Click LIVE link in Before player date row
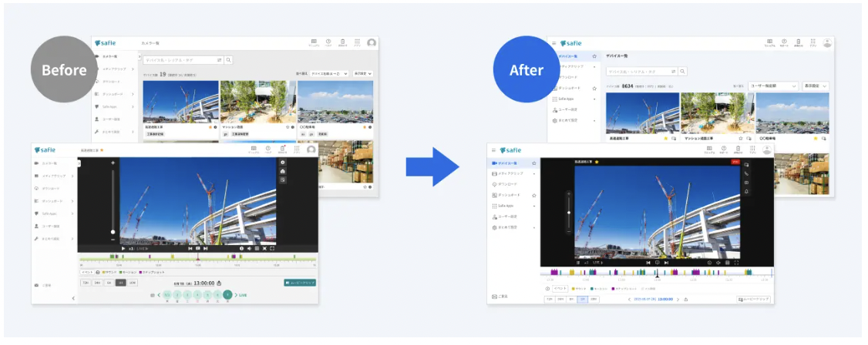Viewport: 868px width, 345px height. click(243, 295)
